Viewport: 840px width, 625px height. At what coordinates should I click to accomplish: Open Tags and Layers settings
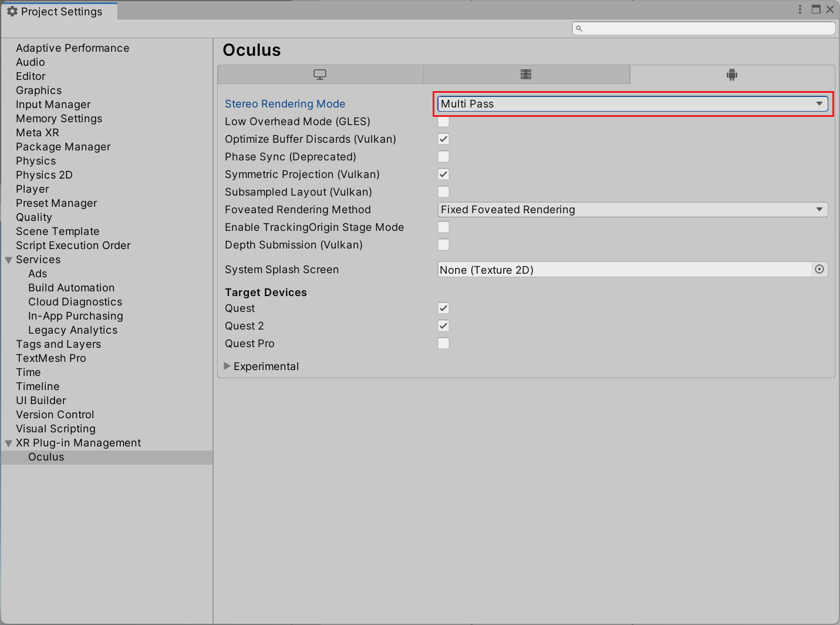coord(59,344)
